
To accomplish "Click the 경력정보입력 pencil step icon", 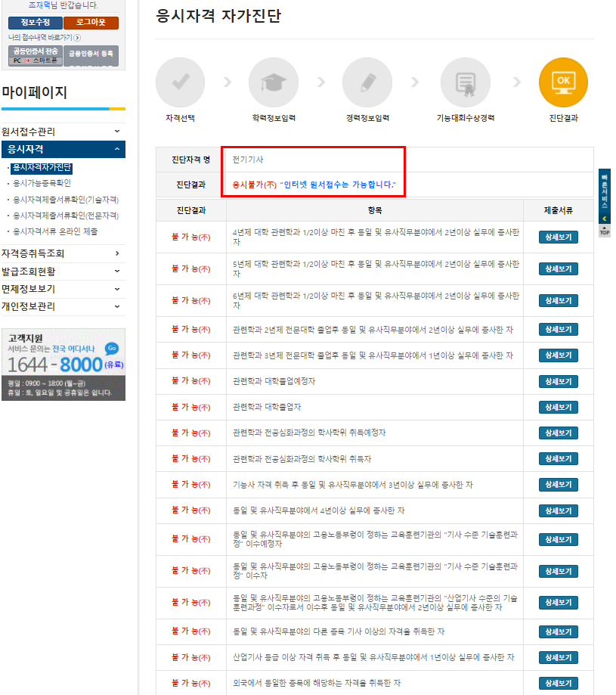I will pyautogui.click(x=367, y=82).
